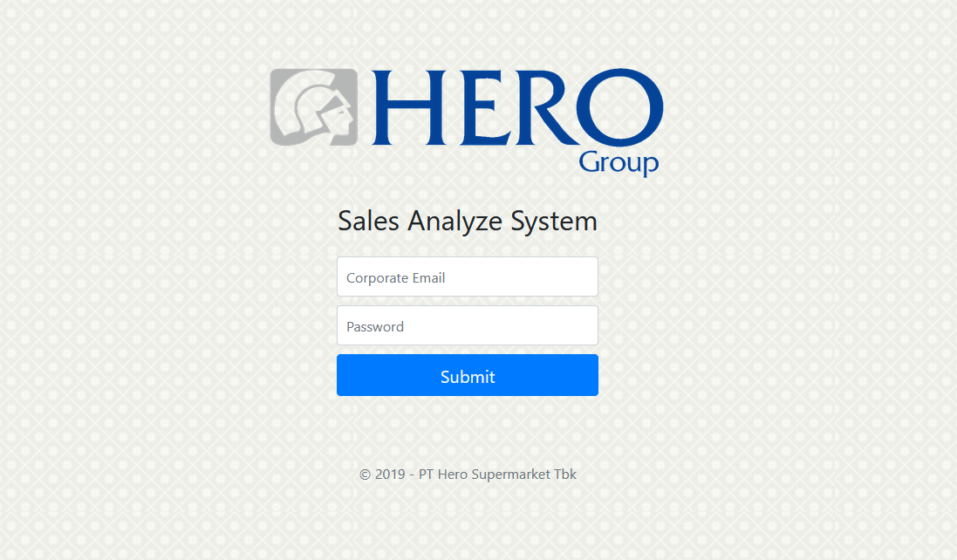
Task: Click the copyright symbol in the footer
Action: coord(365,475)
